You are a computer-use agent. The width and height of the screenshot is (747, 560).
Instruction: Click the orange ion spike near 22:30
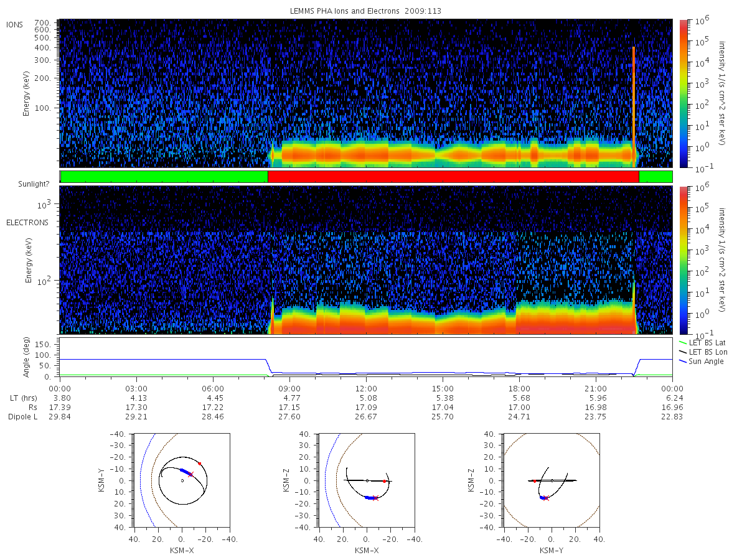(633, 106)
